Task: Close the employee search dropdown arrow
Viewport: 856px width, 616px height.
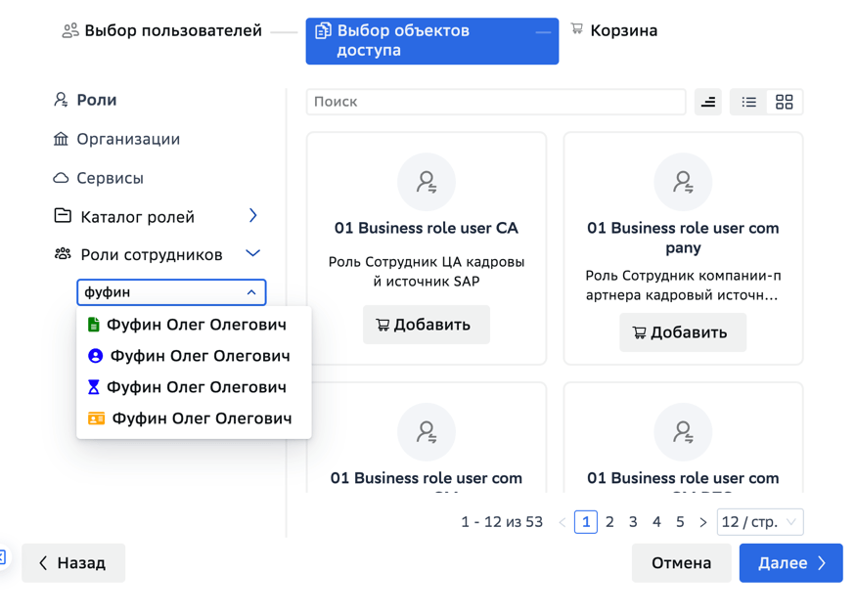Action: pyautogui.click(x=251, y=292)
